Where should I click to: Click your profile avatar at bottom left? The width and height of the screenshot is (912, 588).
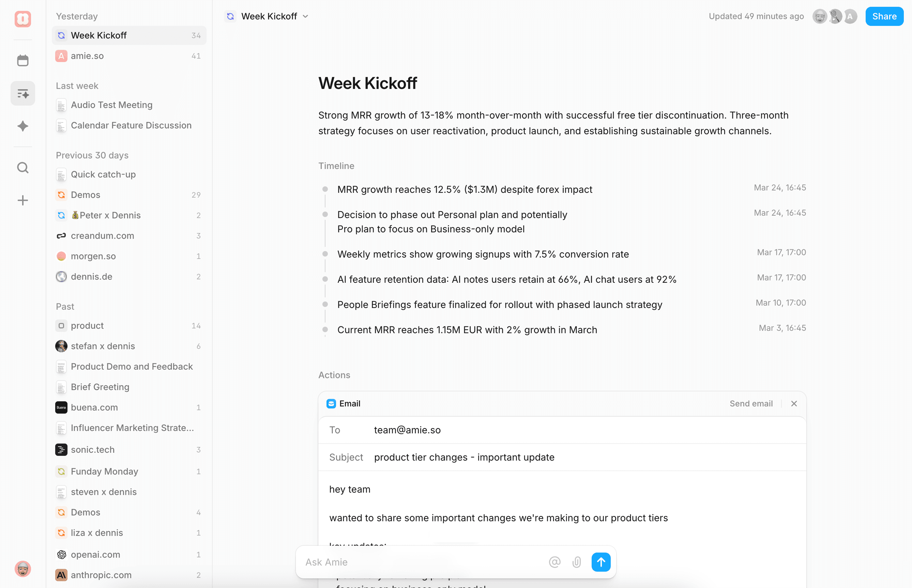pos(22,569)
